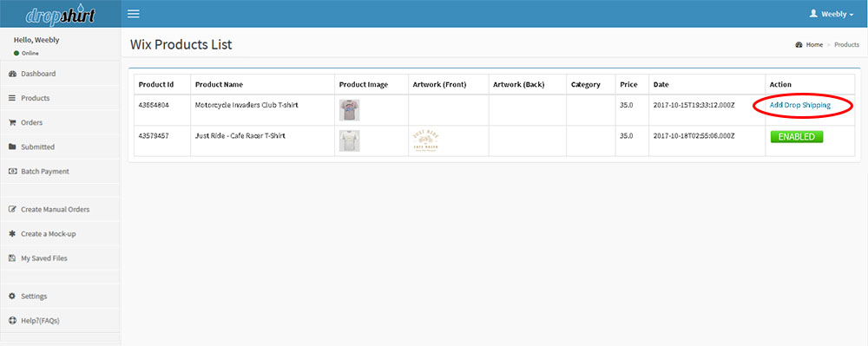View Just Ride front artwork image

425,141
